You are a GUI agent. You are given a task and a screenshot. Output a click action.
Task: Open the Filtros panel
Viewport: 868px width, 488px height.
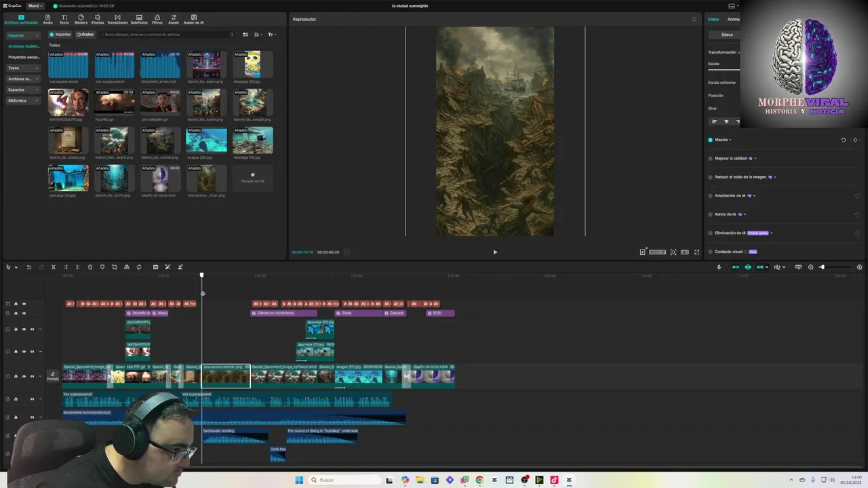pos(157,19)
